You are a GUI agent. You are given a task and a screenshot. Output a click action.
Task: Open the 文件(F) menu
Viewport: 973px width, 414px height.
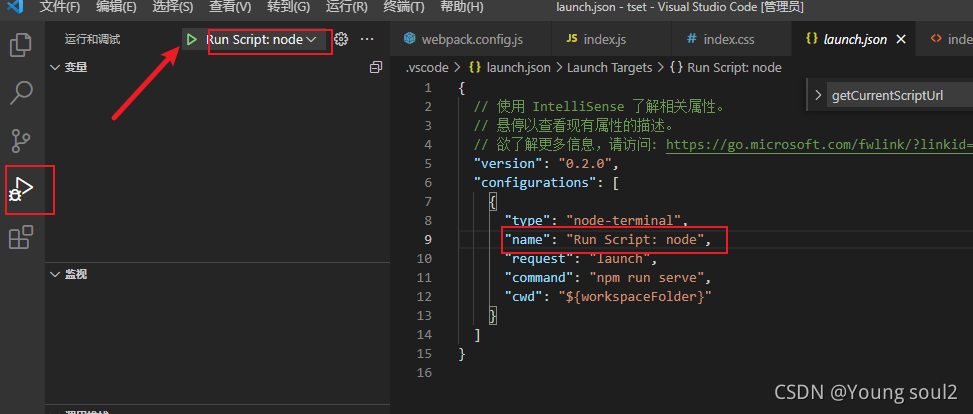(x=60, y=7)
